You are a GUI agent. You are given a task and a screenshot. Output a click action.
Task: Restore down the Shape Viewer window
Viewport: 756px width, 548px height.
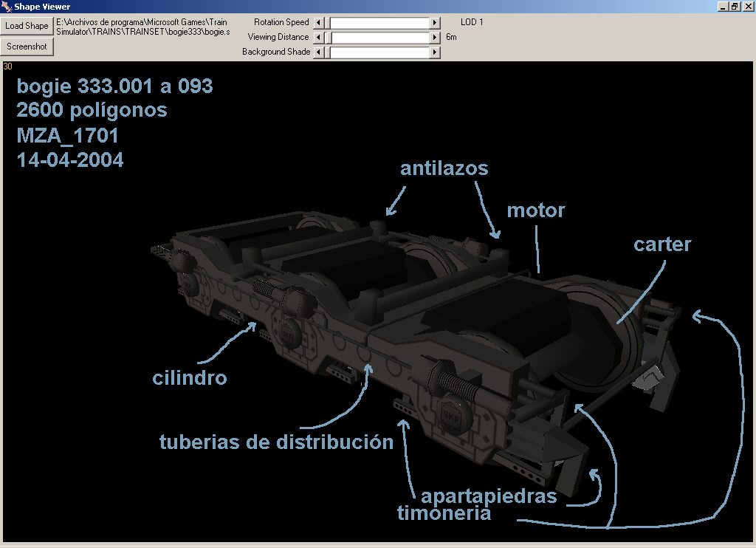(x=735, y=7)
